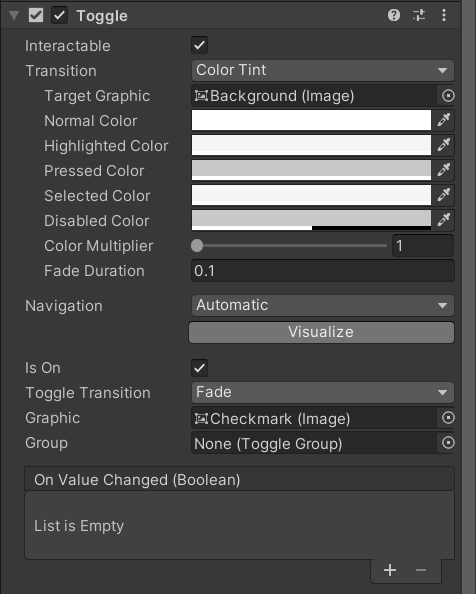Open the Toggle Transition Fade dropdown
The width and height of the screenshot is (476, 594).
[323, 392]
